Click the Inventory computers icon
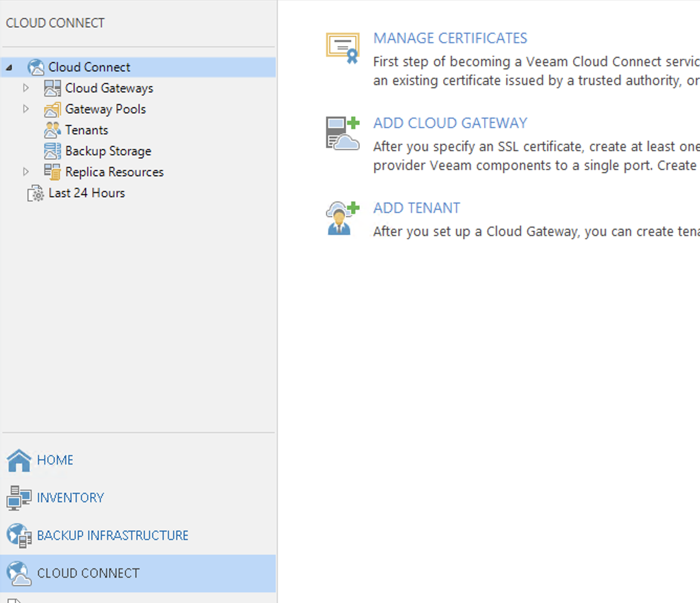 tap(19, 498)
